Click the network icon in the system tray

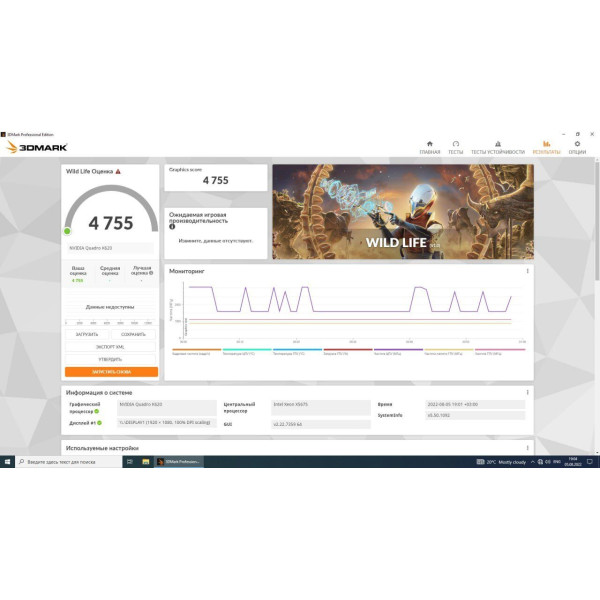pyautogui.click(x=540, y=462)
